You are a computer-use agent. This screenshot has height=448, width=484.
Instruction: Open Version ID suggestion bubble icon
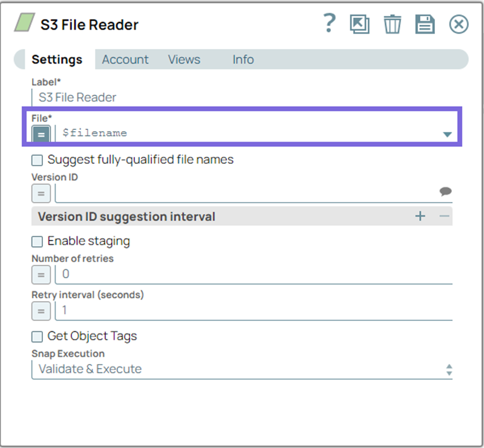click(x=445, y=192)
